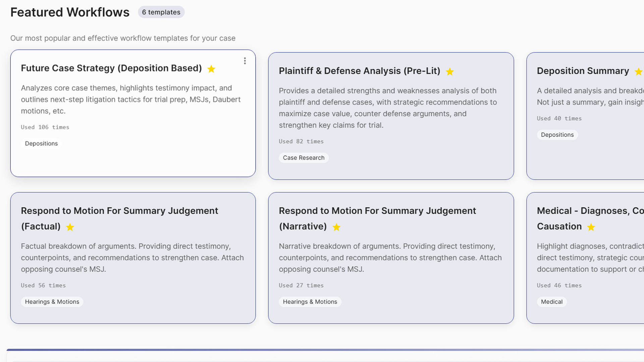Click star icon beside Future Case Strategy title
This screenshot has width=644, height=362.
click(211, 69)
